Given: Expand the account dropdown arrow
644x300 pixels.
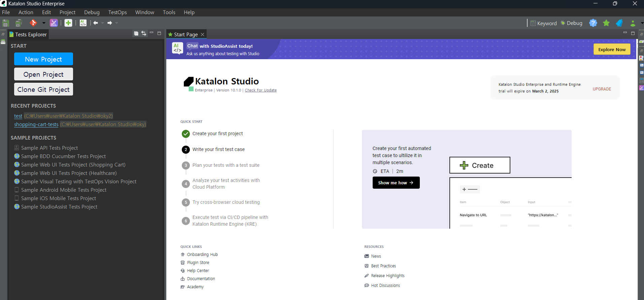Looking at the screenshot, I should [x=642, y=23].
